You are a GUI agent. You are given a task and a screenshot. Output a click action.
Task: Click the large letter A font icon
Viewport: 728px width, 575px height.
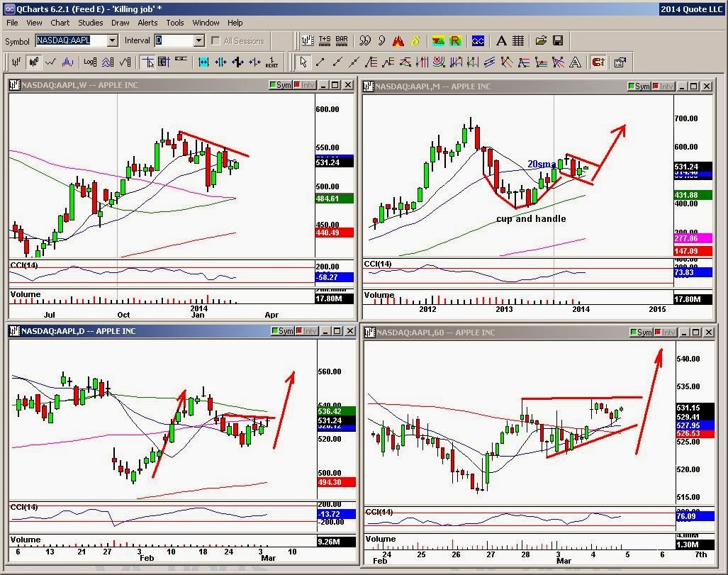(501, 41)
